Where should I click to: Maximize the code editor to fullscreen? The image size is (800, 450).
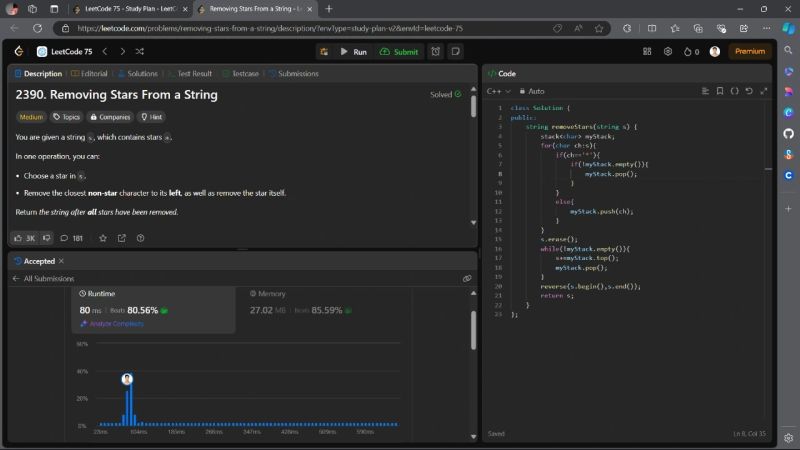(763, 91)
